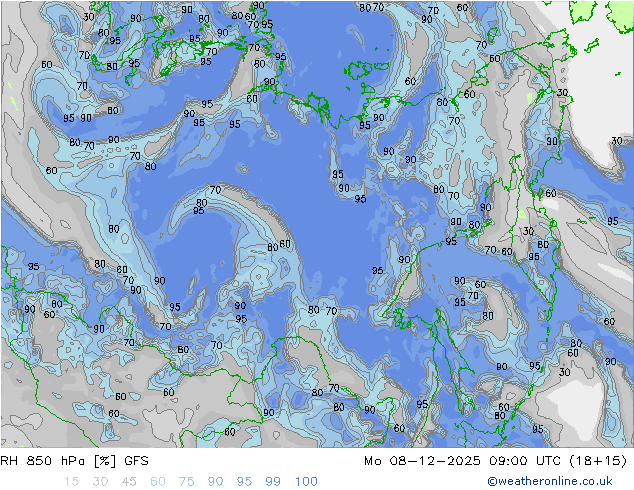Click legend value 99
The height and width of the screenshot is (490, 634).
pyautogui.click(x=273, y=482)
